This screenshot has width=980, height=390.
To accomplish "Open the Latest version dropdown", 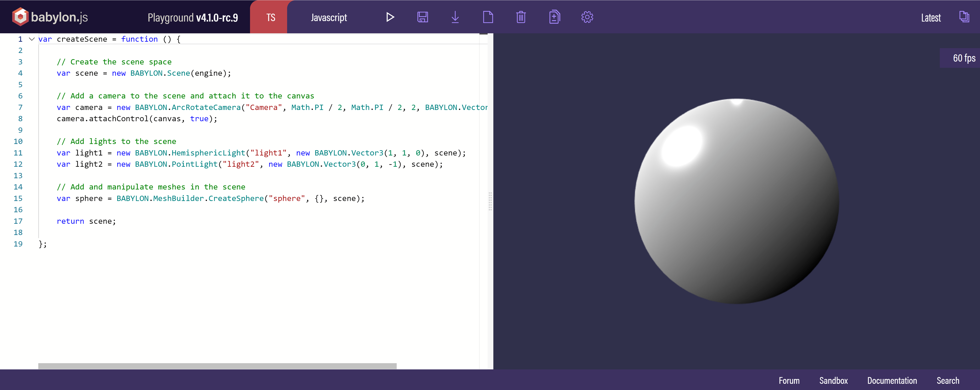I will (x=930, y=18).
